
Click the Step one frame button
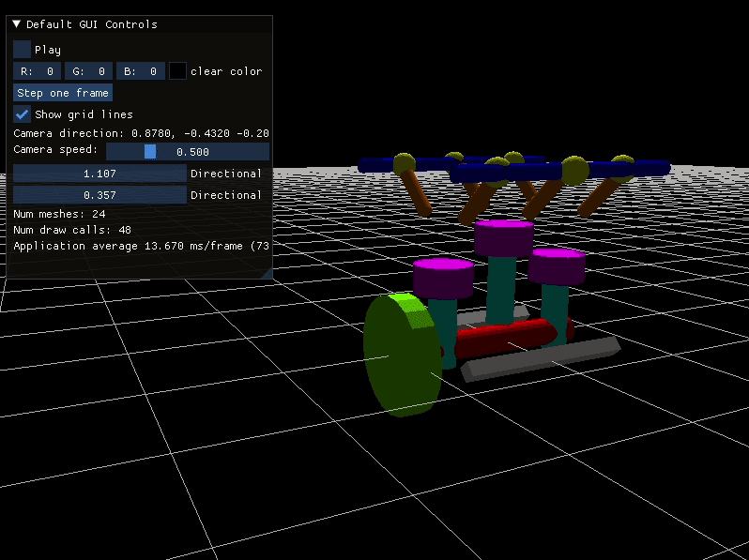63,93
